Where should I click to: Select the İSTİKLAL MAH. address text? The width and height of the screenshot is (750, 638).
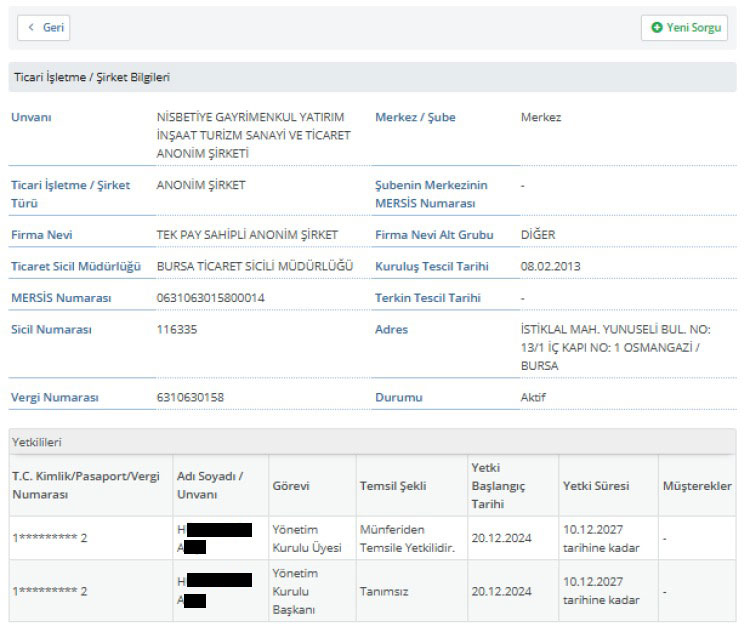click(x=624, y=347)
